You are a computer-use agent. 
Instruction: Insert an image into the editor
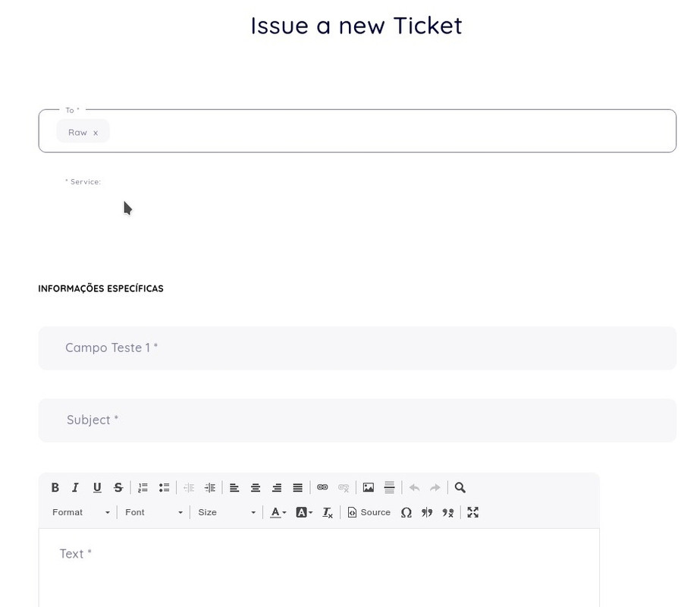pyautogui.click(x=369, y=487)
